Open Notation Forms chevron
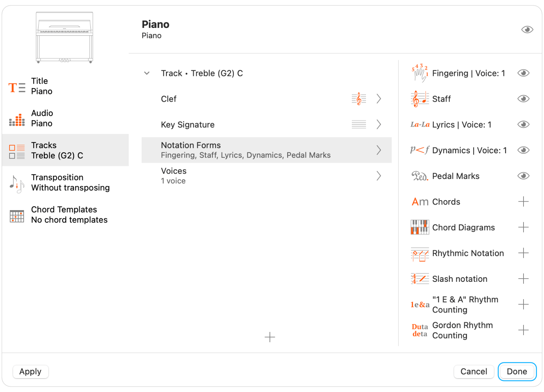This screenshot has height=392, width=544. tap(379, 150)
